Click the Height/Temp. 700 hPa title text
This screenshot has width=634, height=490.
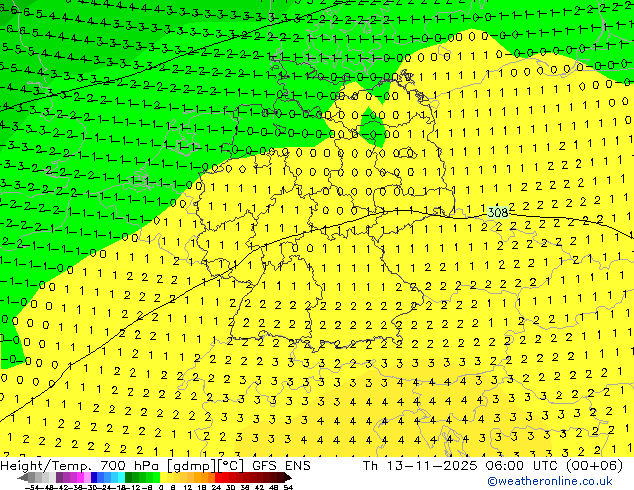pyautogui.click(x=78, y=466)
